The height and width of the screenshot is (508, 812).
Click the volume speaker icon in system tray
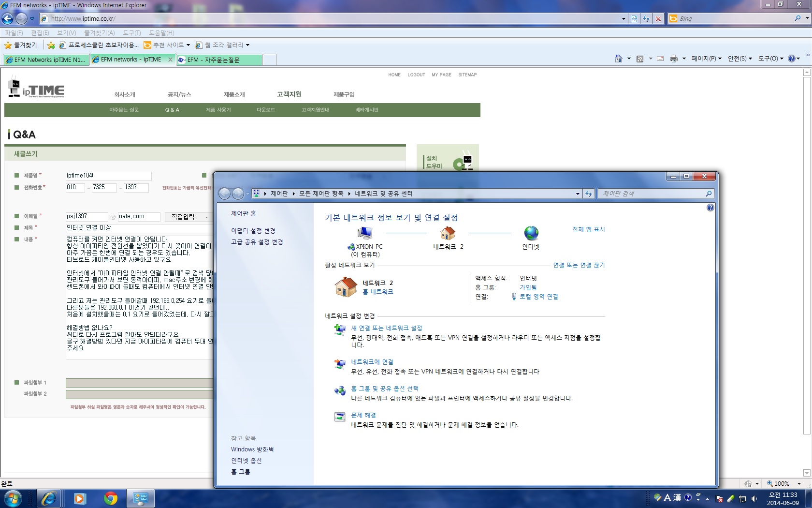(754, 498)
